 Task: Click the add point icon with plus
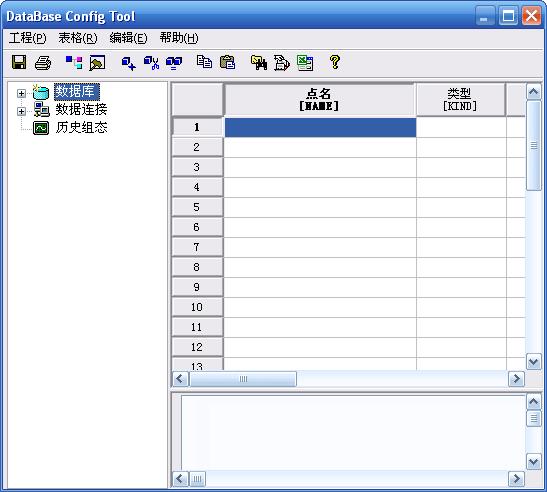[128, 64]
